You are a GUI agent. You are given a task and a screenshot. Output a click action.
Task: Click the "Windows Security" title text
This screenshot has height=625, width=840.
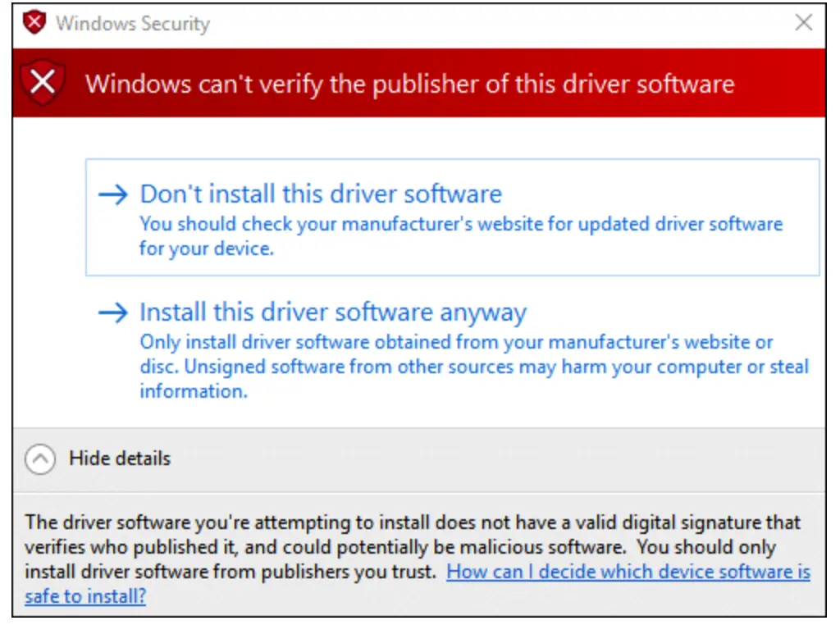point(133,24)
